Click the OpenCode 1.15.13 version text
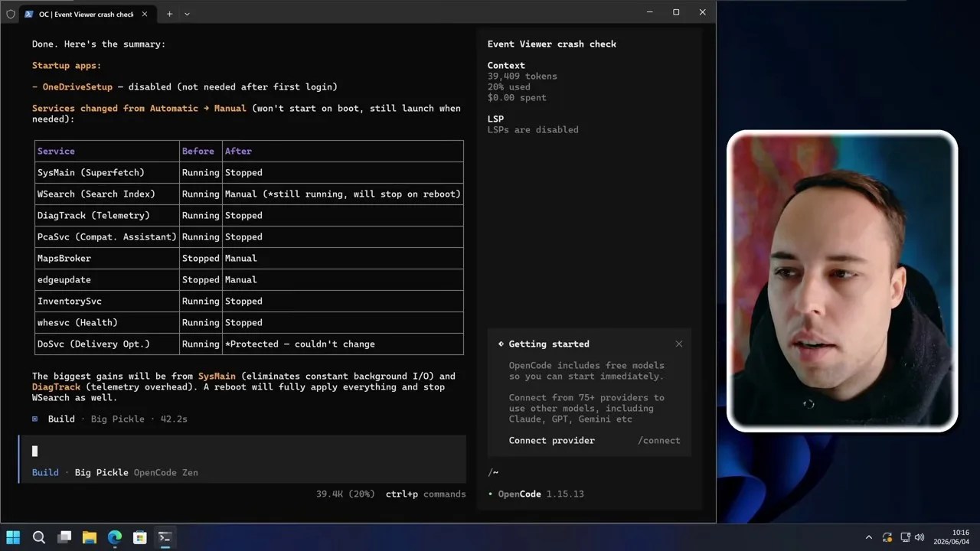The width and height of the screenshot is (980, 551). tap(541, 494)
